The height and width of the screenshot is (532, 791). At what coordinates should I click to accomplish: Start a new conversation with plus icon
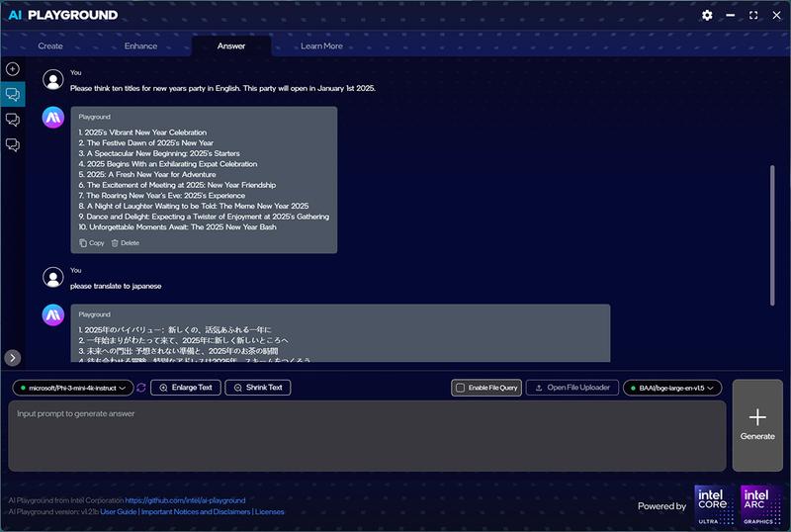coord(13,68)
